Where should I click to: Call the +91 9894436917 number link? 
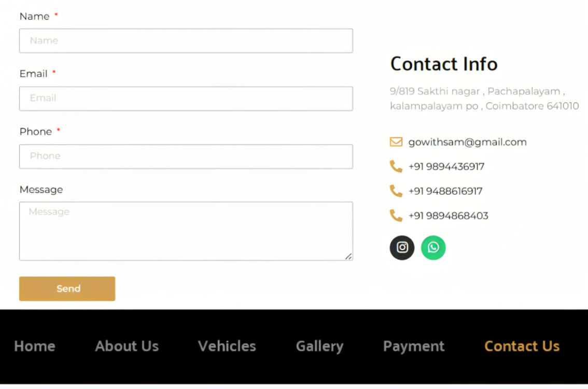[446, 166]
